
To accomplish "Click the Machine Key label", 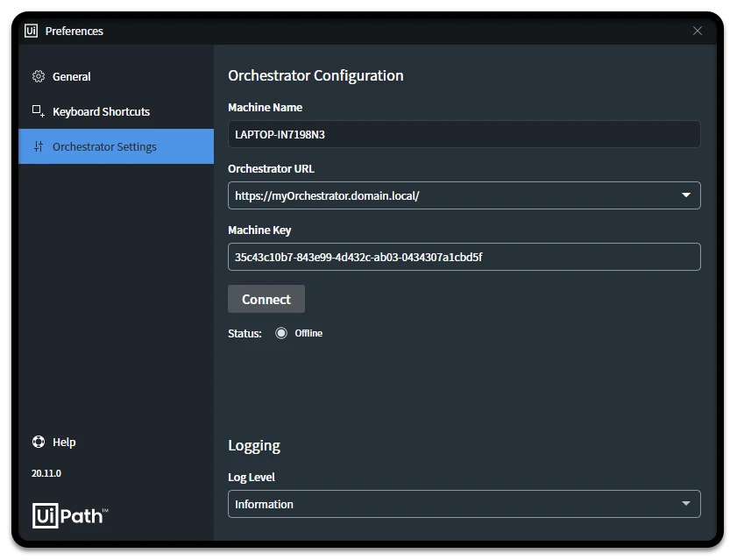I will click(259, 230).
